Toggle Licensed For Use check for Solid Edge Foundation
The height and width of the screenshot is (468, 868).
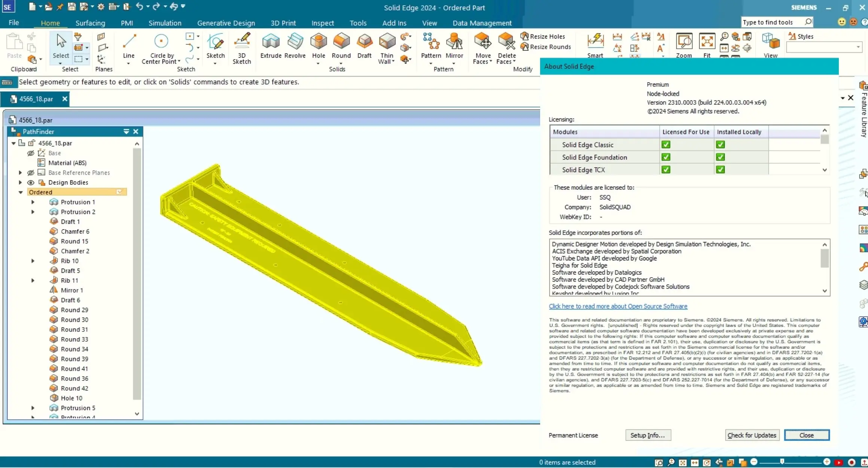[x=666, y=157]
